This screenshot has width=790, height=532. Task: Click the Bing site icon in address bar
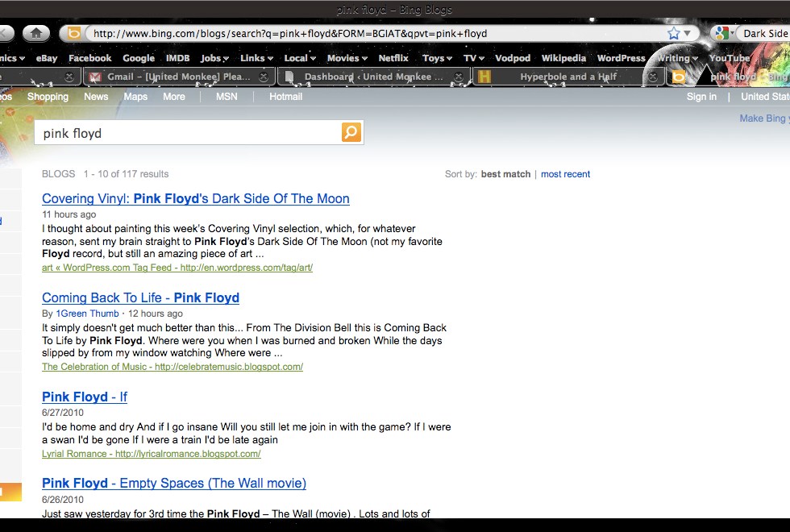[73, 33]
